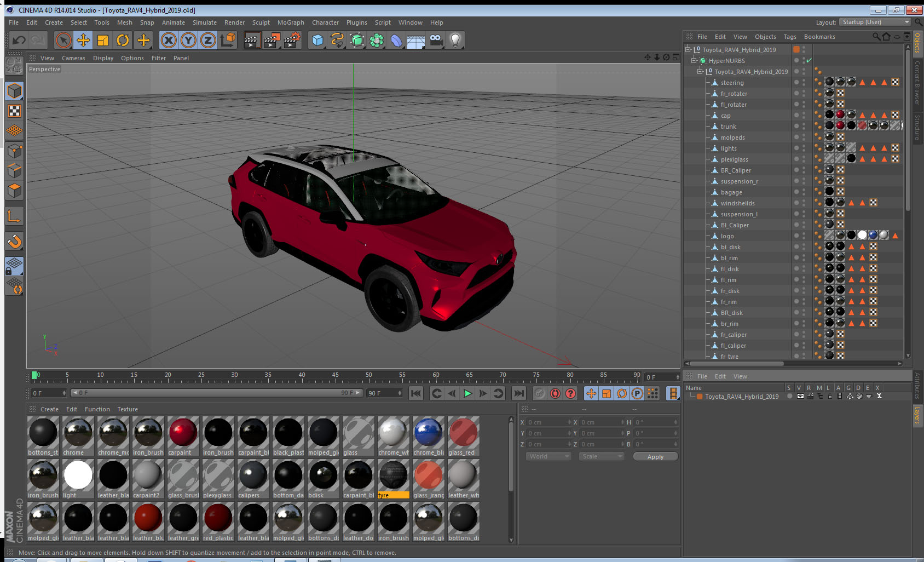Open the Layers side tab
The width and height of the screenshot is (924, 562).
pyautogui.click(x=917, y=415)
